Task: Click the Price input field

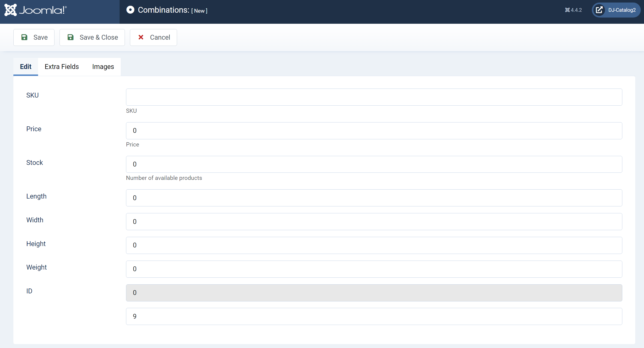Action: [x=374, y=131]
